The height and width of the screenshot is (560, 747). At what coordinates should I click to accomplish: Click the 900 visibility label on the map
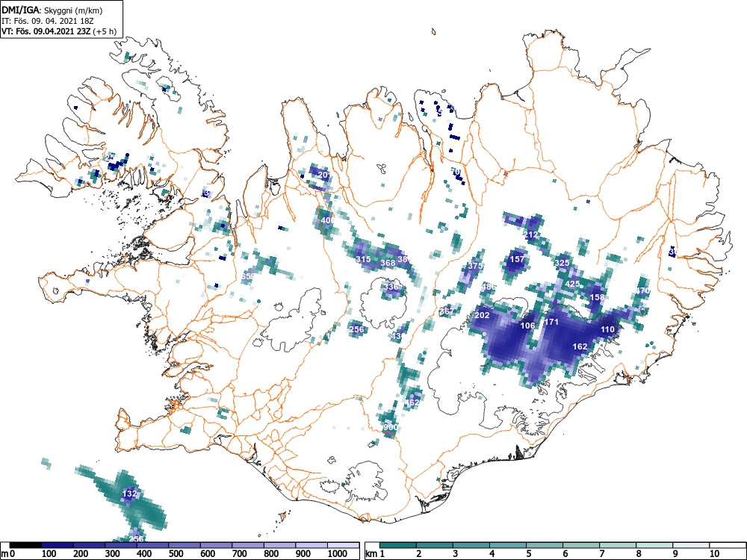tap(390, 428)
